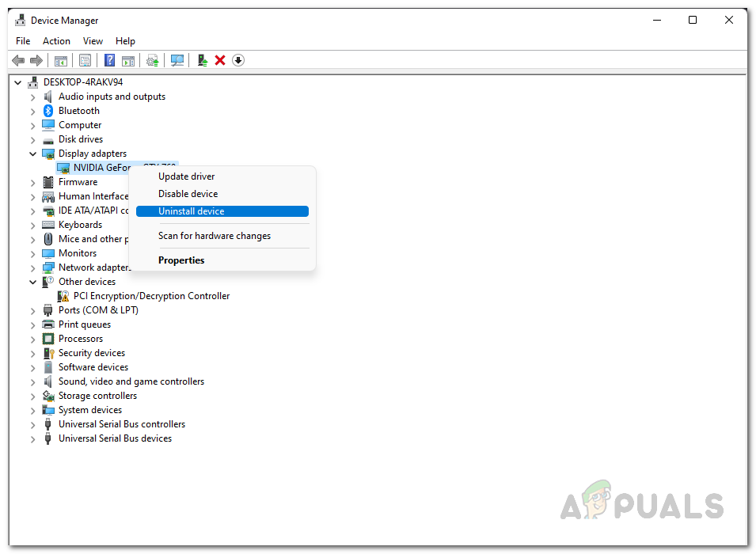
Task: Select the NVIDIA GeForce display adapter entry
Action: (x=102, y=168)
